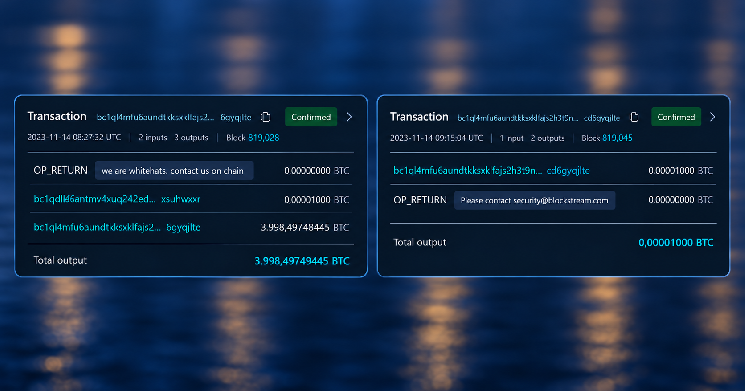Click 3,998.49748445 BTC output amount
Screen dimensions: 745x391
pos(305,228)
